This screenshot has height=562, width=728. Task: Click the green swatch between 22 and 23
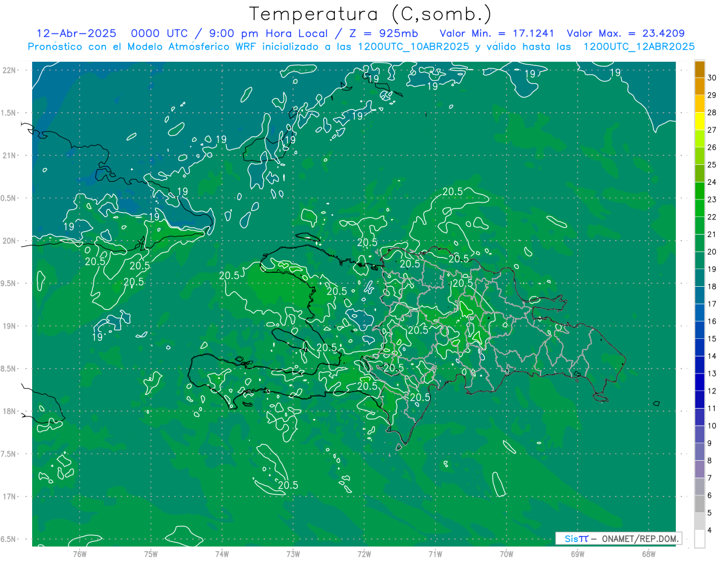[700, 208]
